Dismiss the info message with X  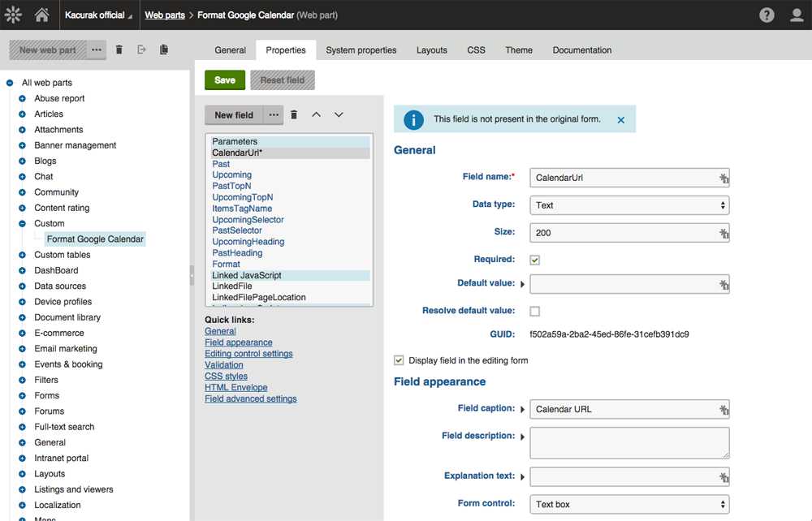click(x=621, y=120)
